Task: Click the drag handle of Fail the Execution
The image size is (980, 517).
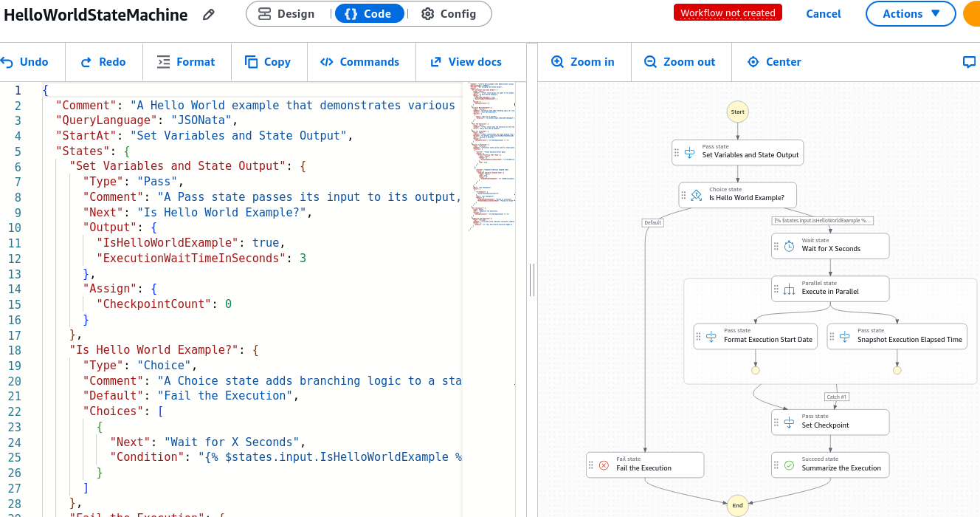Action: [x=591, y=465]
